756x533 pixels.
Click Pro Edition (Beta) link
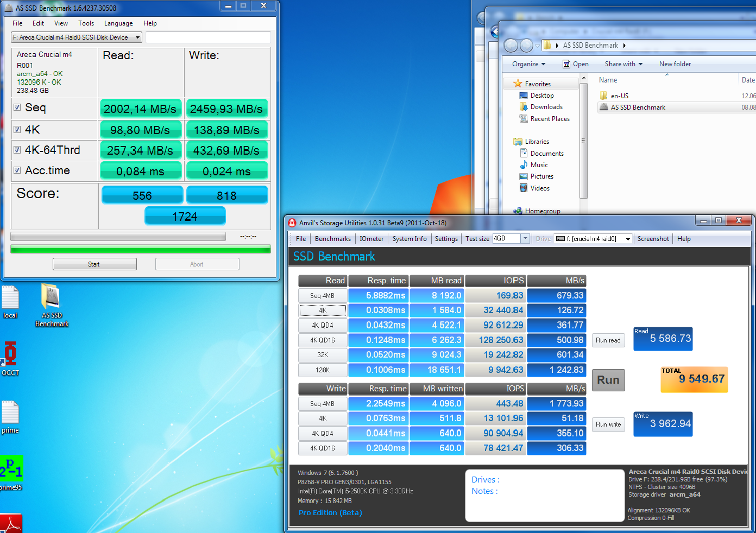(330, 512)
